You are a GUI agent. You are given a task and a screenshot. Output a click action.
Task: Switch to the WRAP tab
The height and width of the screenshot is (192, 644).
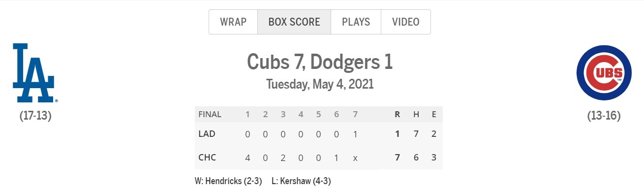click(233, 22)
